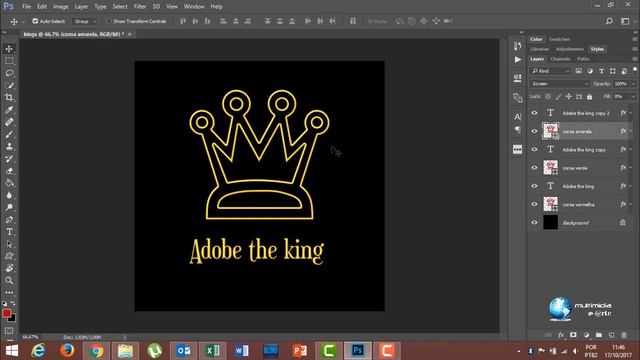Open the Layers panel options menu

point(635,59)
